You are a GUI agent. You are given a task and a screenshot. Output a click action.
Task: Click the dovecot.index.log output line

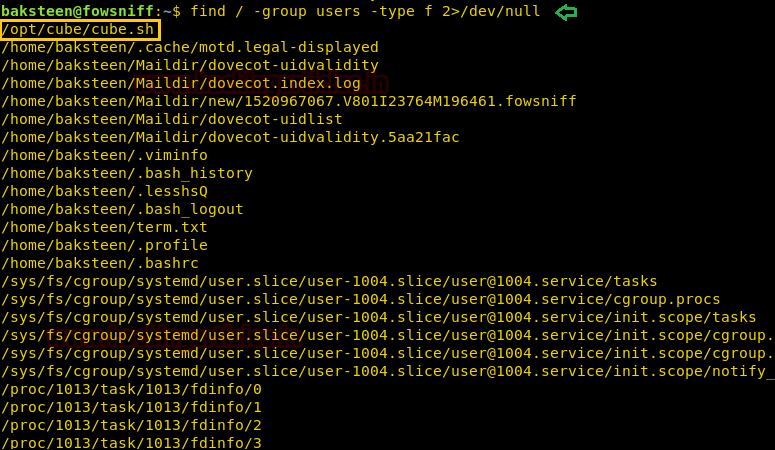(x=181, y=83)
